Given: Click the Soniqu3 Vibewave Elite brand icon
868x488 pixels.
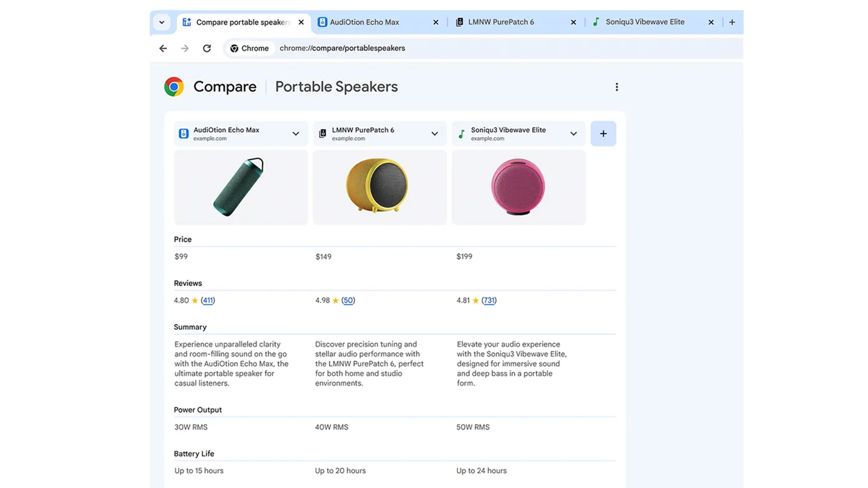Looking at the screenshot, I should click(x=462, y=133).
